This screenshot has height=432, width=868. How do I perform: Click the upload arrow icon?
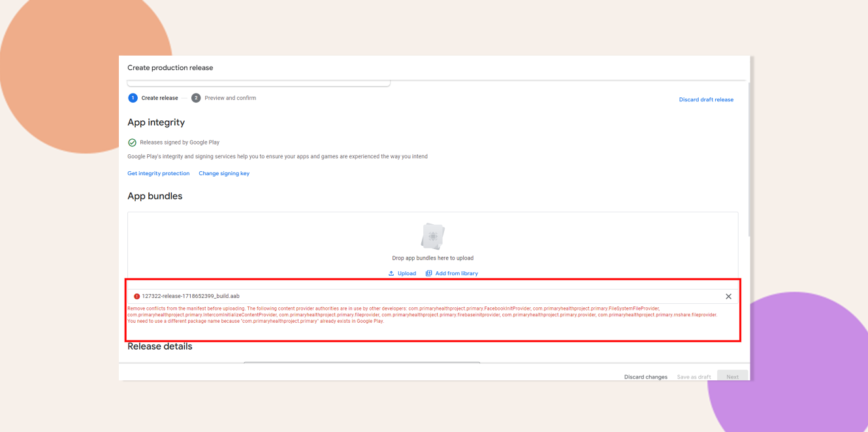point(391,273)
